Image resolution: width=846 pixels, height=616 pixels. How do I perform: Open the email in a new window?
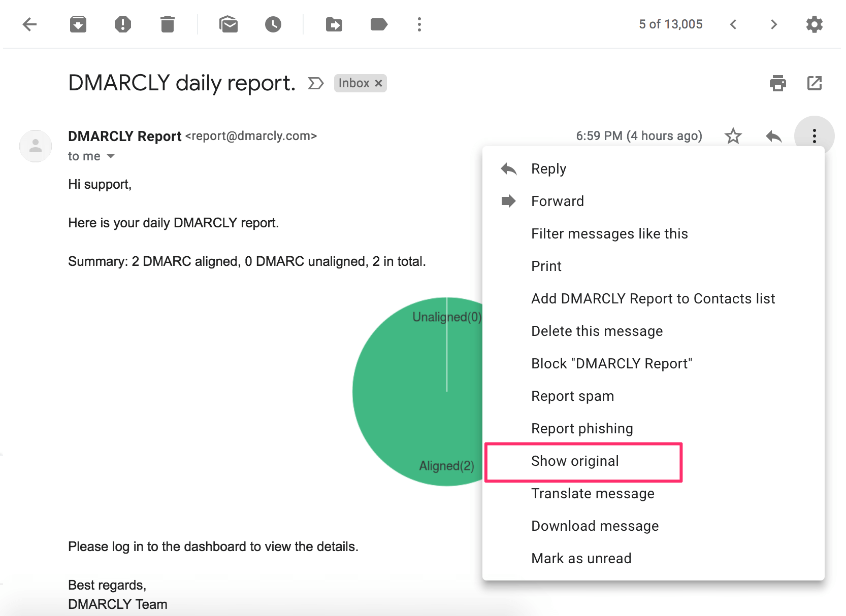(x=815, y=83)
